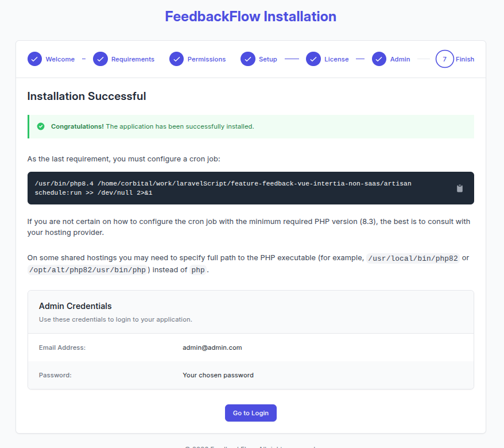Screen dimensions: 504x448
Task: Click the cron job command text
Action: [x=223, y=188]
